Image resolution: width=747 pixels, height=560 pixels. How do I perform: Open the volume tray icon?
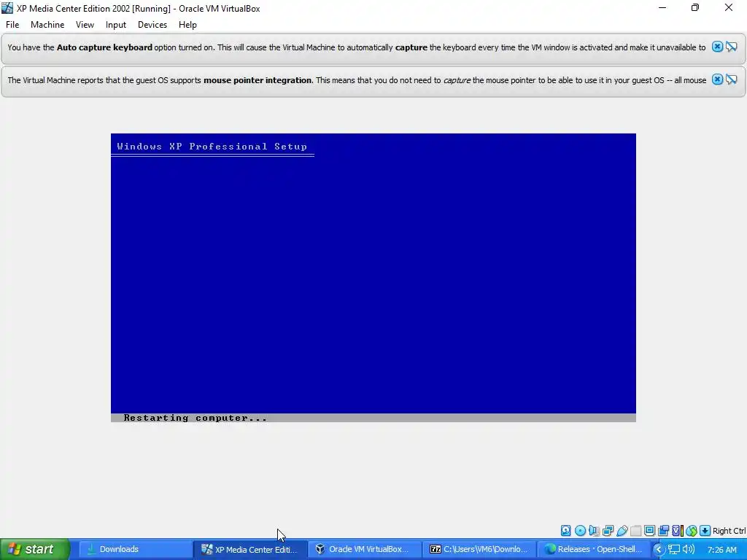click(689, 550)
